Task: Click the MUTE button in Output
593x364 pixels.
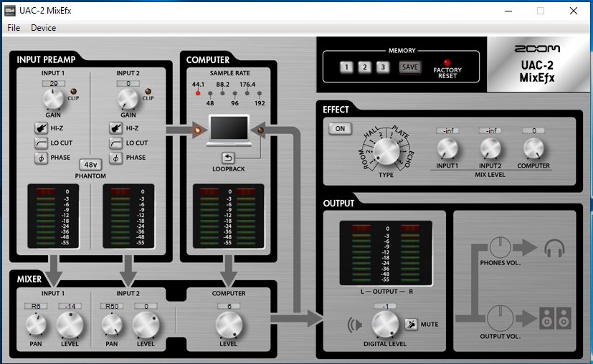Action: coord(411,324)
